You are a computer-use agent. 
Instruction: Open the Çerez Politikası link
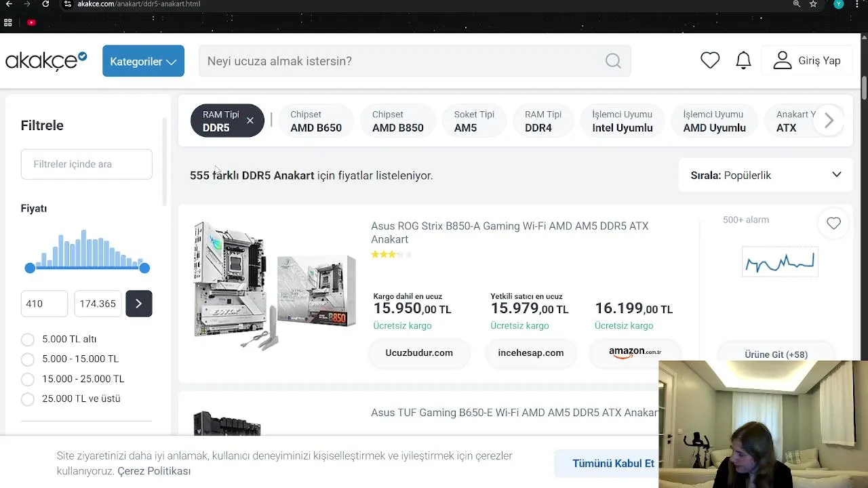coord(154,471)
